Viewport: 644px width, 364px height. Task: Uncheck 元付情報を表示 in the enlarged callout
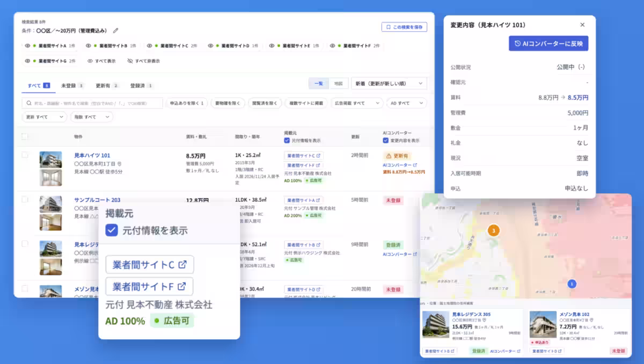point(112,230)
